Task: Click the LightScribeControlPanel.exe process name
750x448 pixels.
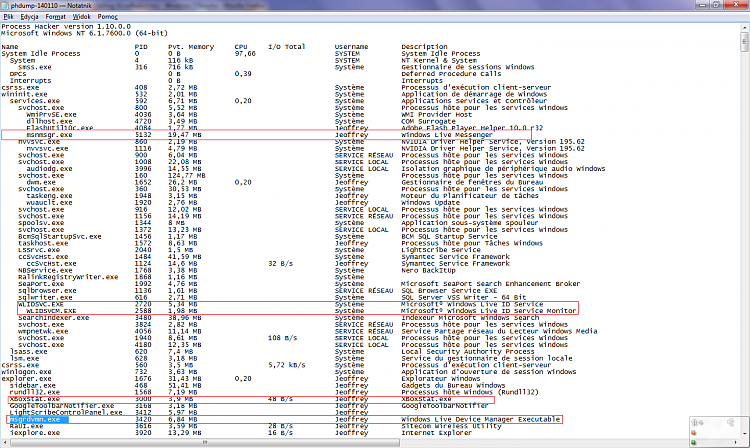Action: (x=66, y=413)
